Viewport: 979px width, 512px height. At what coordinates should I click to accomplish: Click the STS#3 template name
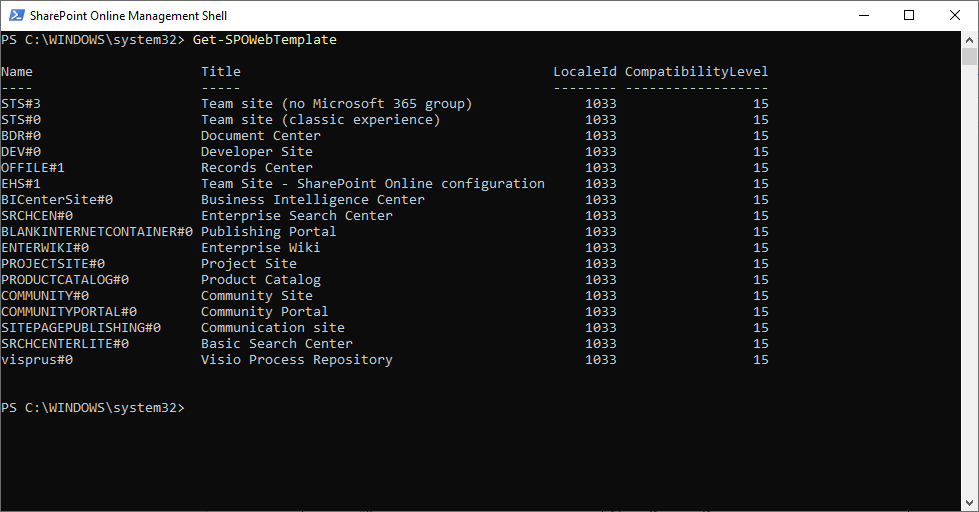[x=21, y=104]
